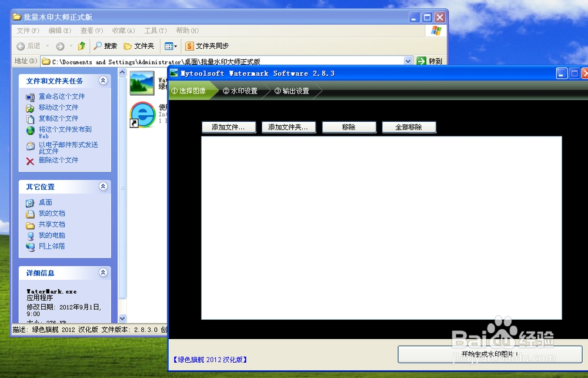Click 删除这个文件 task link
588x378 pixels.
[x=58, y=160]
